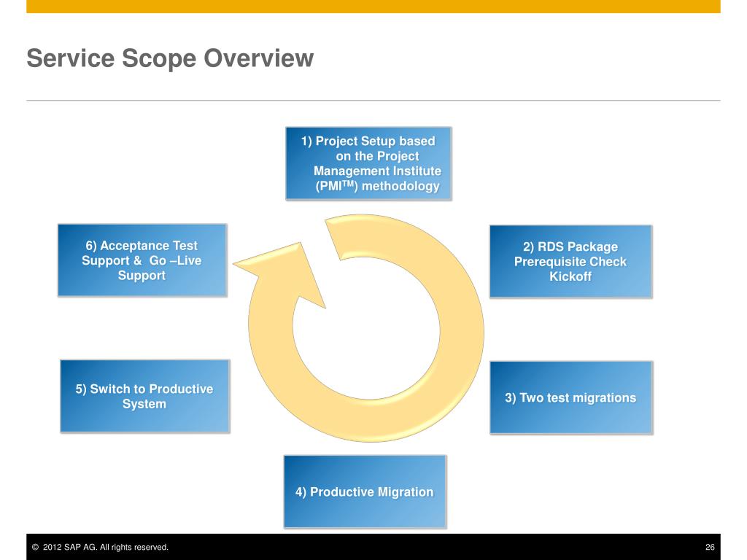Viewport: 747px width, 560px height.
Task: Select the 'Service Scope Overview' slide title
Action: [x=170, y=58]
